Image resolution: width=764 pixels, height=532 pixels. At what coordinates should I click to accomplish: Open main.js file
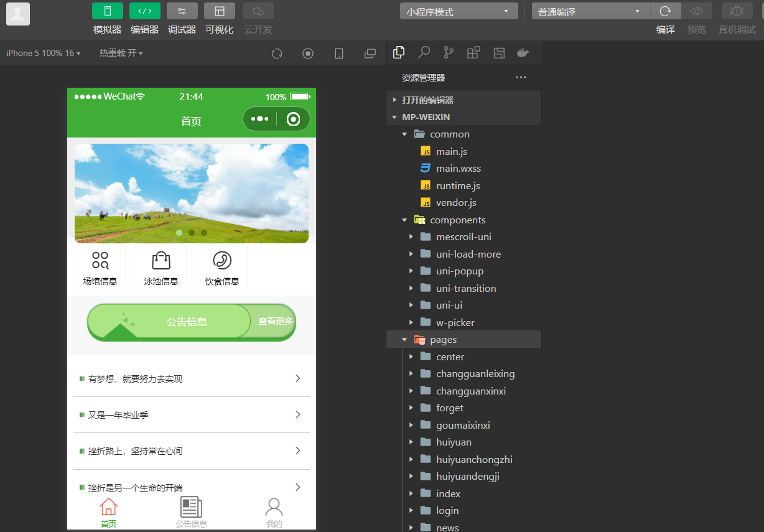[x=464, y=151]
